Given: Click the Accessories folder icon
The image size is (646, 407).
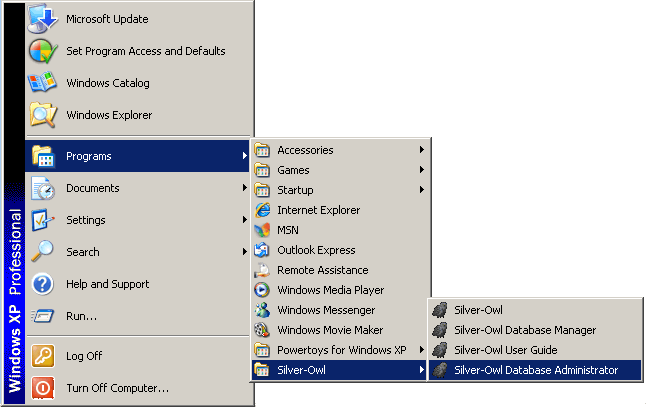Looking at the screenshot, I should point(262,150).
